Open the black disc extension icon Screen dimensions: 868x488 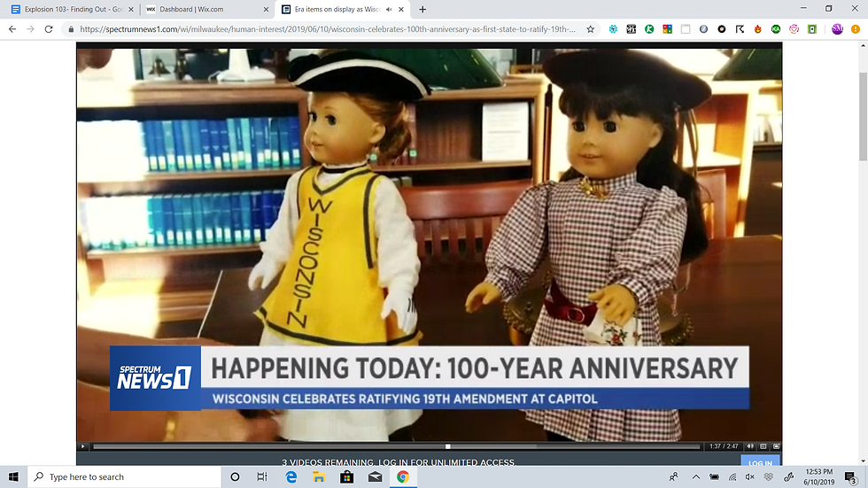coord(721,29)
